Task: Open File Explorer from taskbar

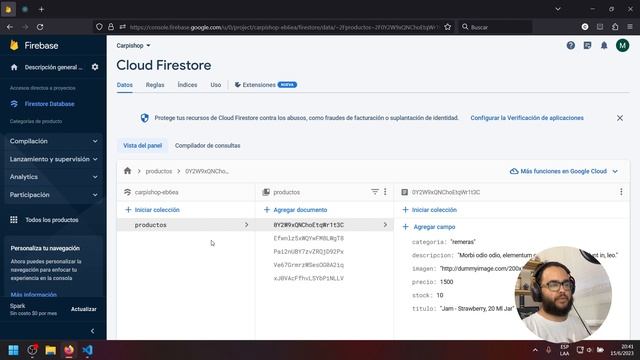Action: click(x=51, y=350)
